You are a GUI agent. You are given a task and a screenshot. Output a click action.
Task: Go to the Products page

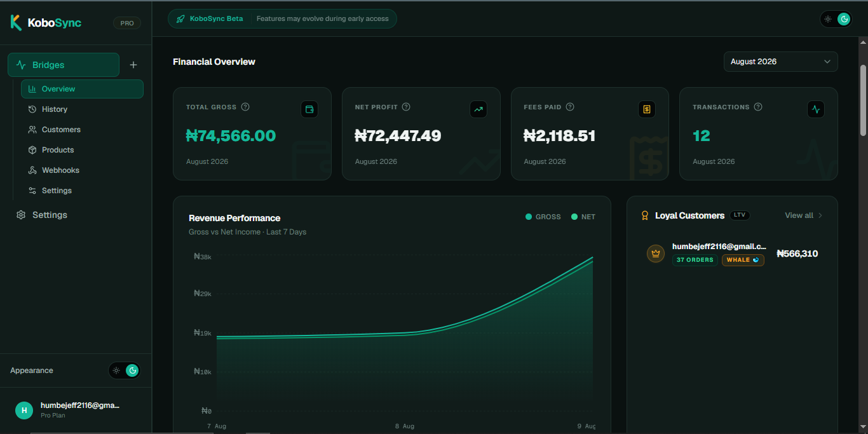[x=82, y=150]
